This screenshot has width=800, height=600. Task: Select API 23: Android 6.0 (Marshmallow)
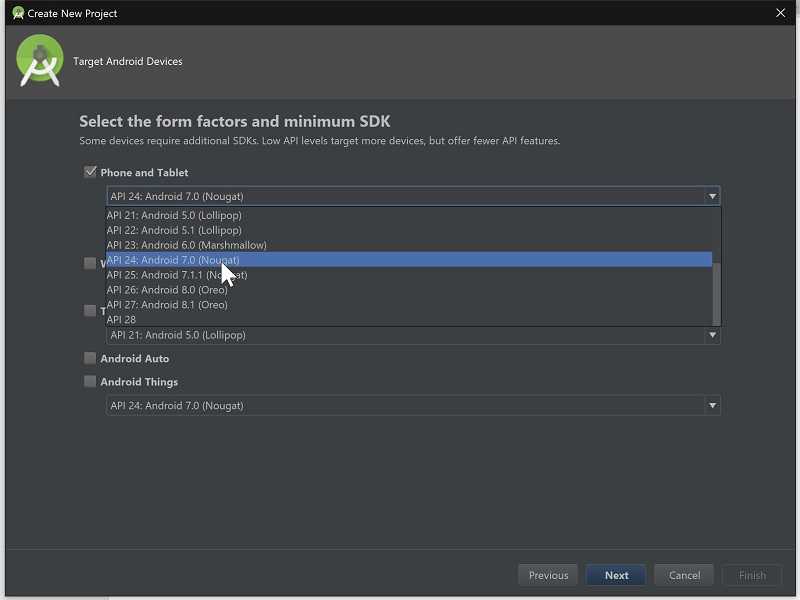point(409,245)
